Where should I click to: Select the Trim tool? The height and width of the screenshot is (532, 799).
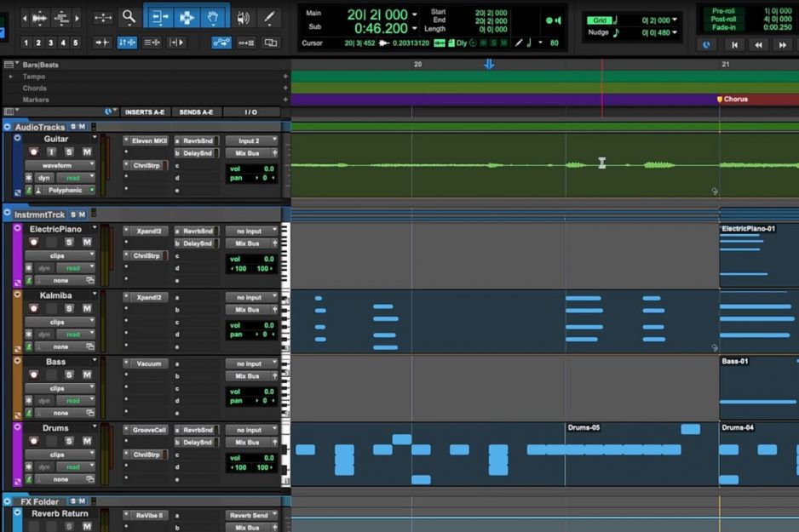[x=160, y=16]
